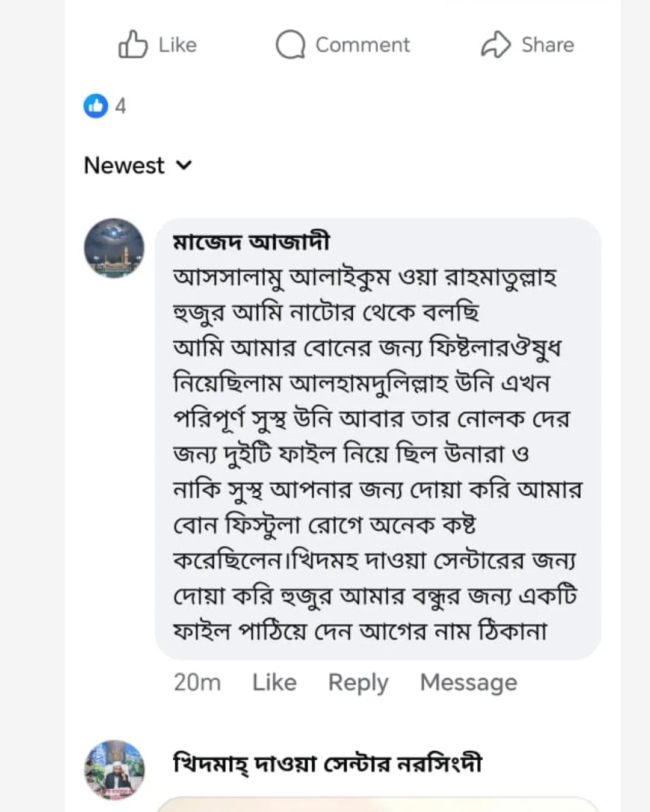Image resolution: width=650 pixels, height=812 pixels.
Task: Click the 20m comment timestamp
Action: (x=197, y=683)
